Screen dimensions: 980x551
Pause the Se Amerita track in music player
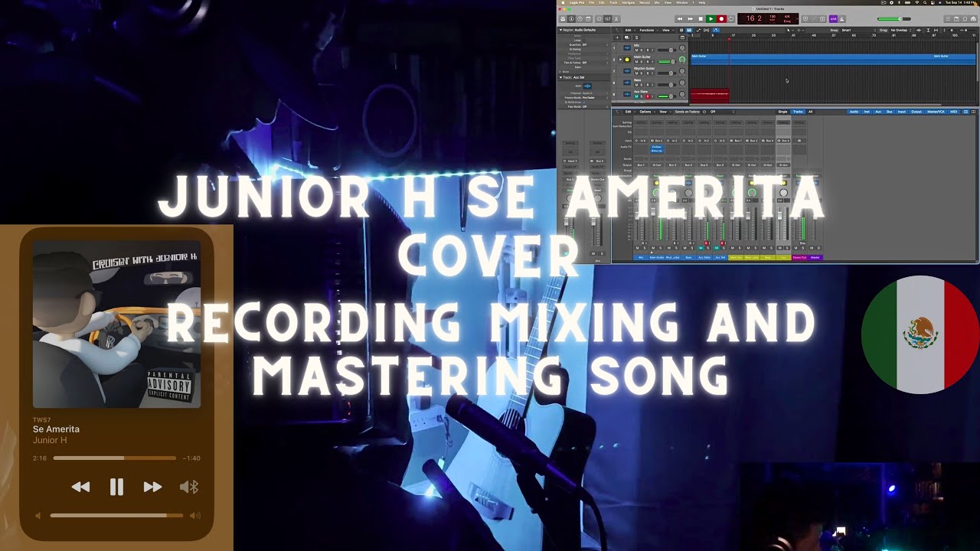point(116,487)
